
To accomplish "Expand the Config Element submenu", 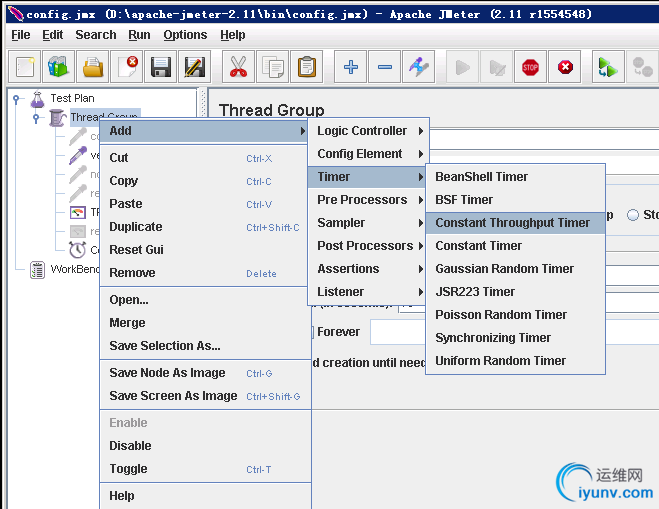I will 368,154.
